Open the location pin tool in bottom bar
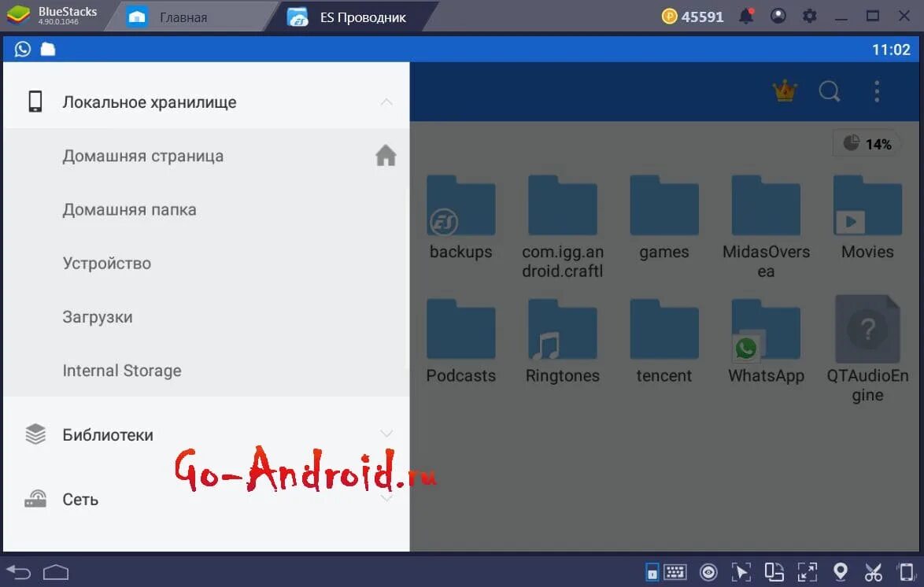 pyautogui.click(x=841, y=572)
